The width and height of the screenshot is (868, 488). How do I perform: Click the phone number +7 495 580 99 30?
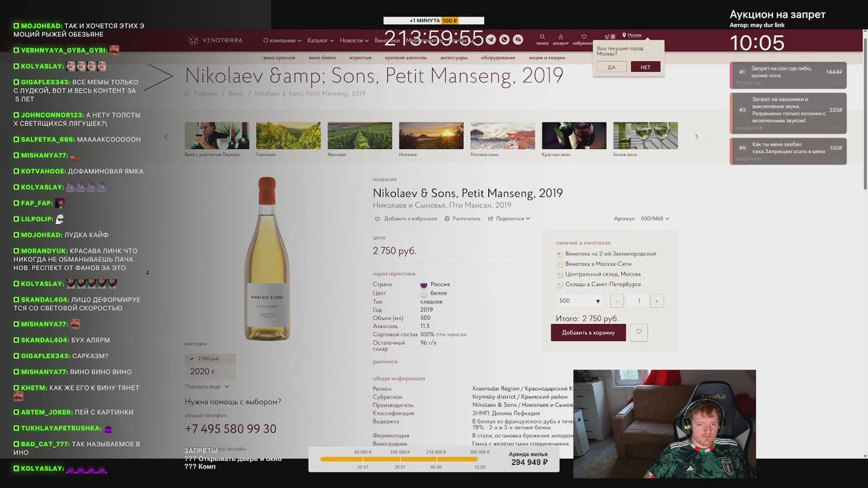[231, 429]
